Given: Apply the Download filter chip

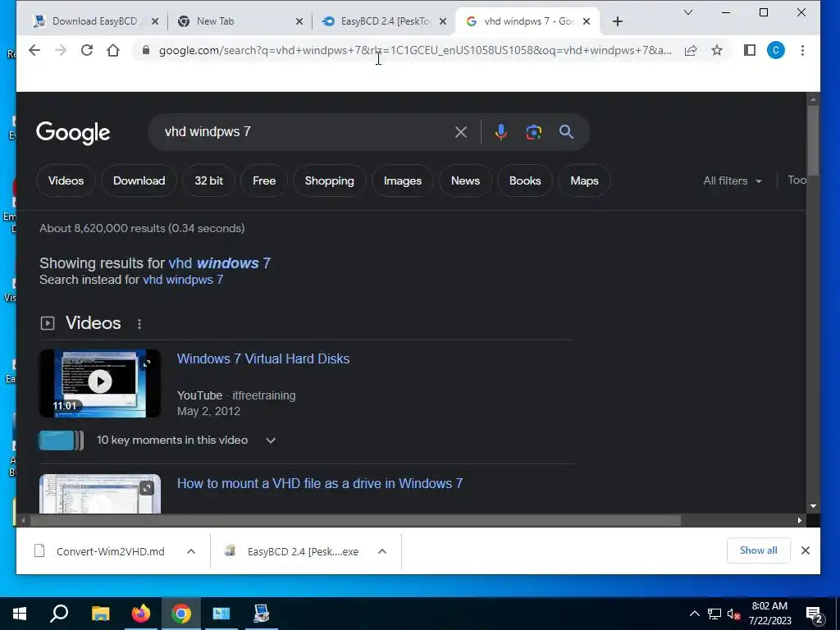Looking at the screenshot, I should [x=139, y=180].
